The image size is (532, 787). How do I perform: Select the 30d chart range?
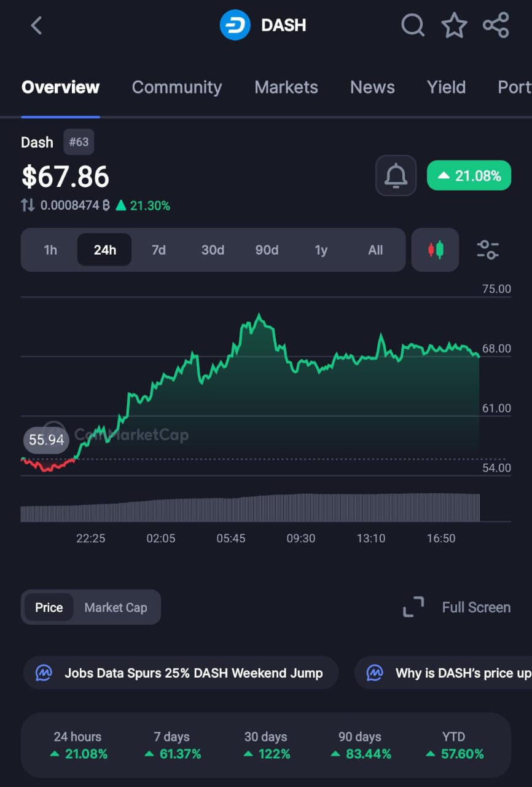click(x=213, y=250)
